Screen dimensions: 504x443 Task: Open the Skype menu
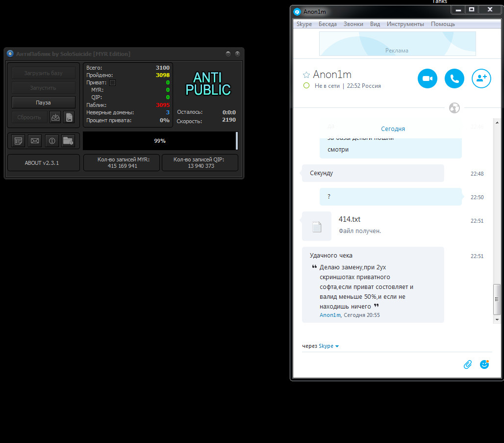tap(304, 24)
